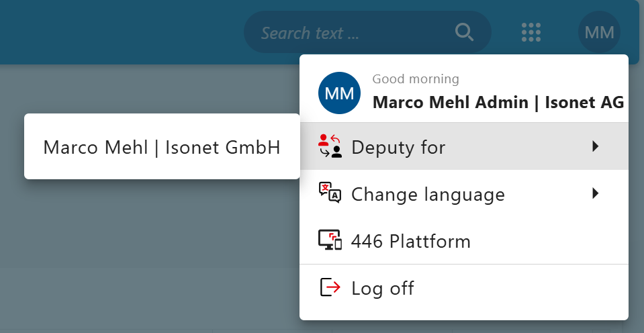The width and height of the screenshot is (644, 333).
Task: Select 446 Plattform menu item
Action: click(464, 240)
